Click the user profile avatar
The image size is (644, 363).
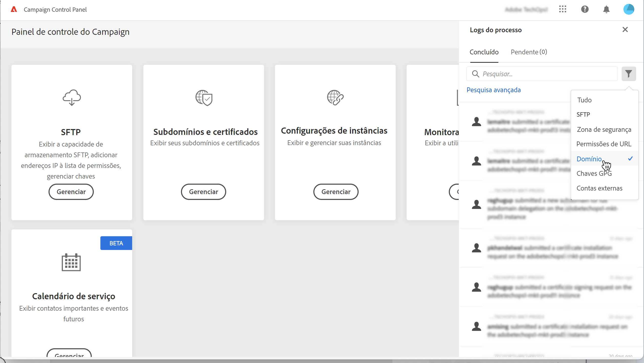tap(628, 9)
